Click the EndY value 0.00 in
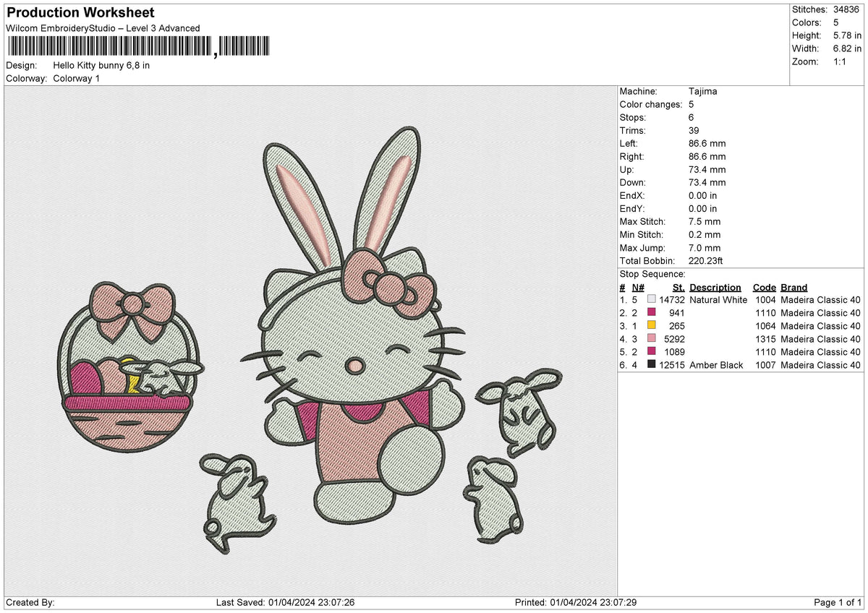Screen dimensions: 868x613 point(703,208)
